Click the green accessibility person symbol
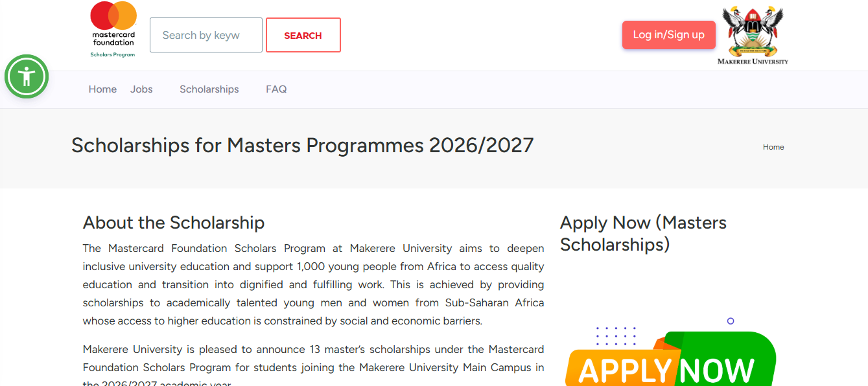 (x=26, y=76)
